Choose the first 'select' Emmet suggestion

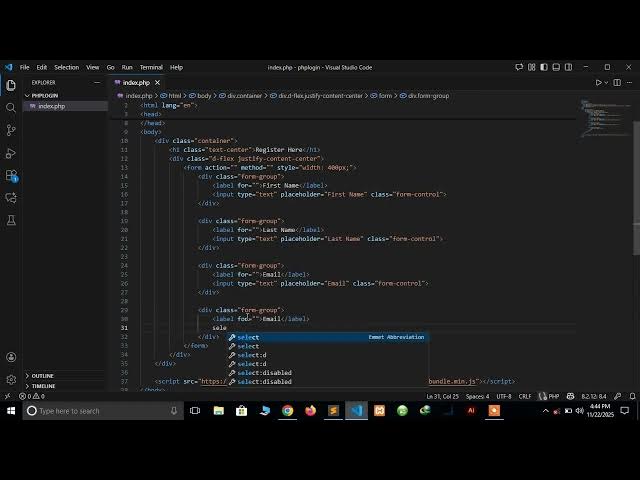click(328, 337)
